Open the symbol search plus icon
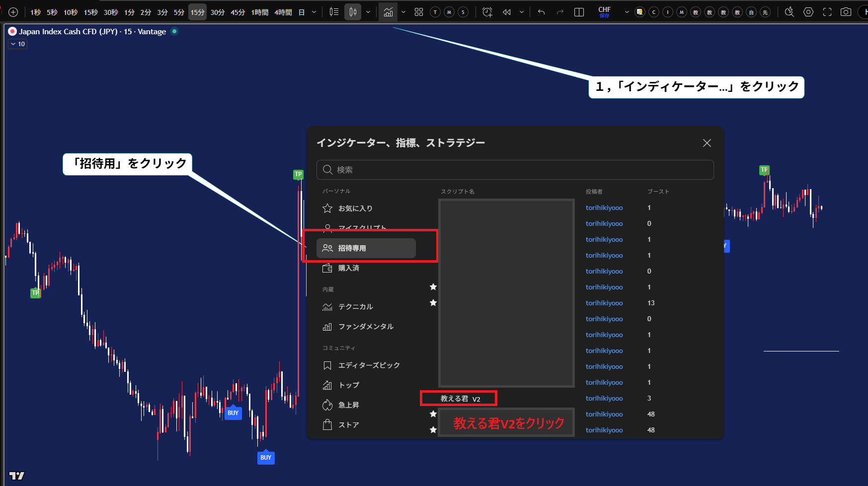This screenshot has height=486, width=868. point(12,12)
